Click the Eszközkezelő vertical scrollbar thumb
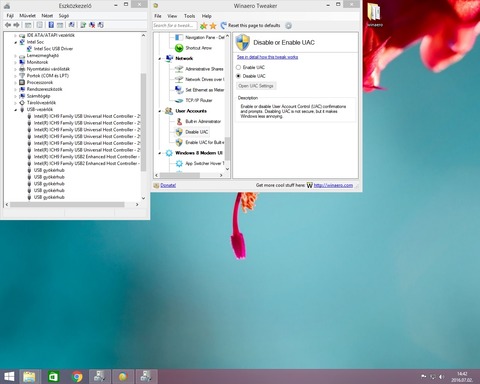Viewport: 480px width, 384px height. tap(144, 122)
